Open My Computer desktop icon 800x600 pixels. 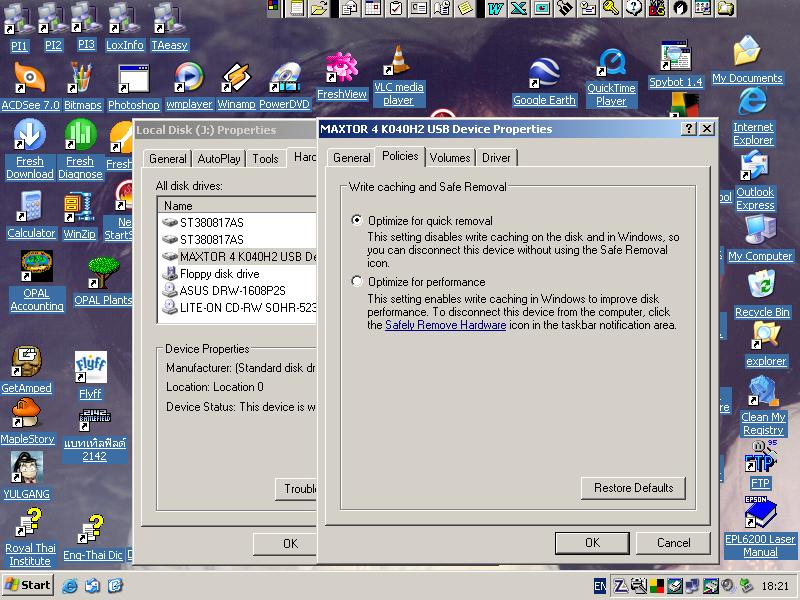click(x=760, y=232)
